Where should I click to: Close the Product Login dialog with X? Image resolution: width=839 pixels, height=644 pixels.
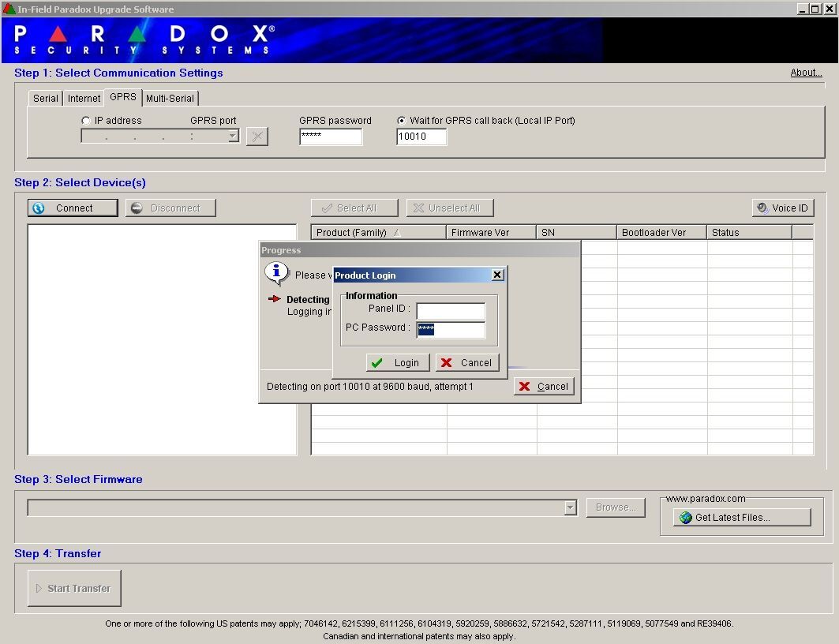(x=496, y=275)
